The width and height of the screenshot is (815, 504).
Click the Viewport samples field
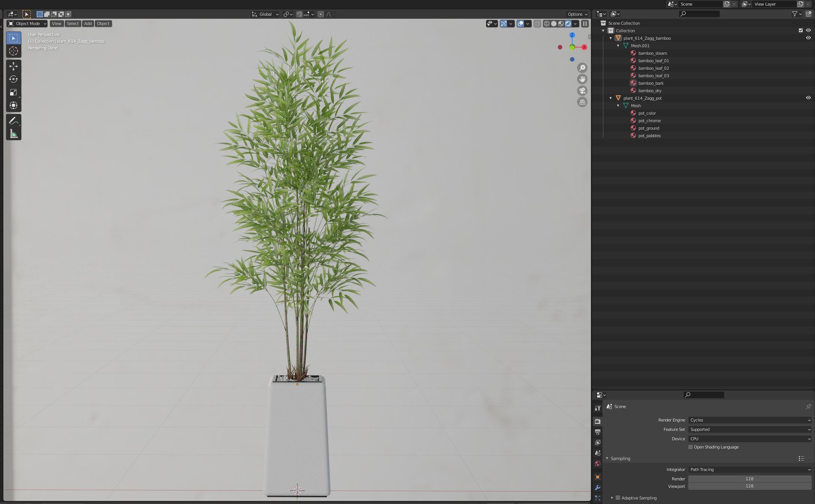[749, 486]
